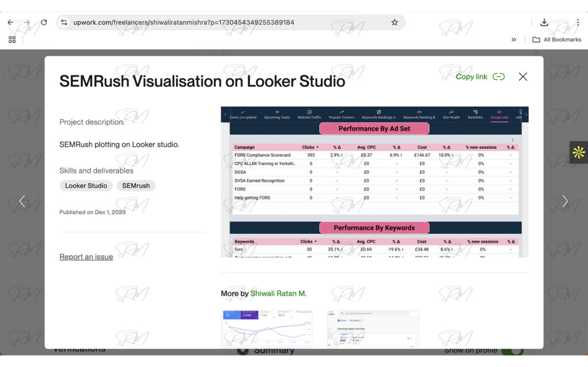The height and width of the screenshot is (367, 588).
Task: Select DVSA Earned Recognition campaign row
Action: point(376,181)
